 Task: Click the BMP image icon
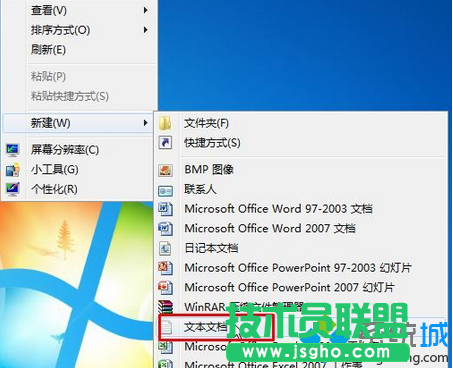(x=165, y=170)
